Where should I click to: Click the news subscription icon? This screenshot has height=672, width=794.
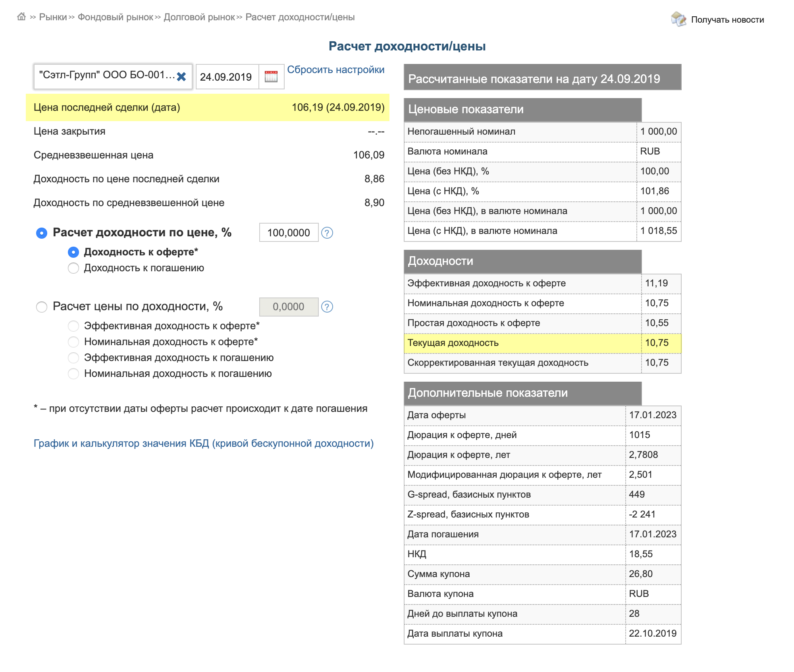point(678,19)
